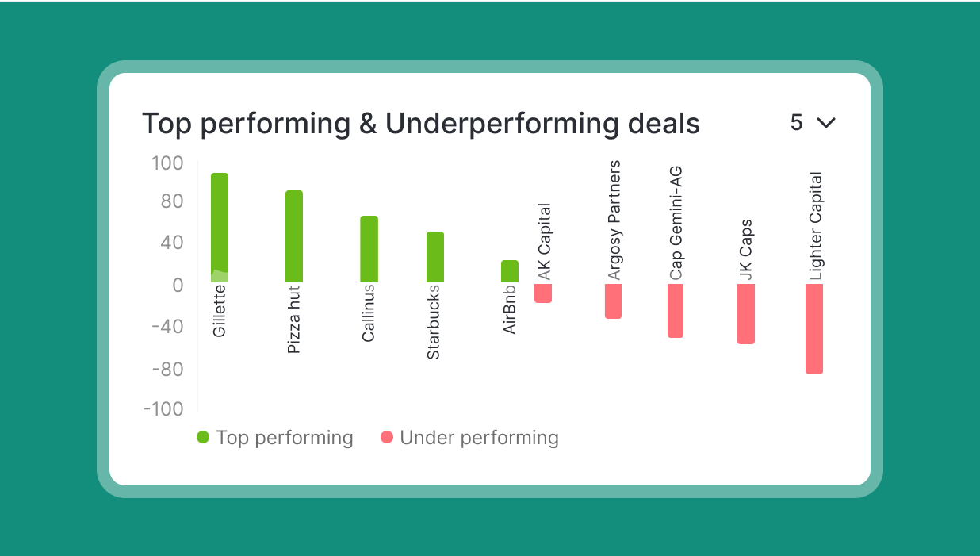Click the Callinus bar in the chart
Image resolution: width=980 pixels, height=556 pixels.
click(x=369, y=248)
